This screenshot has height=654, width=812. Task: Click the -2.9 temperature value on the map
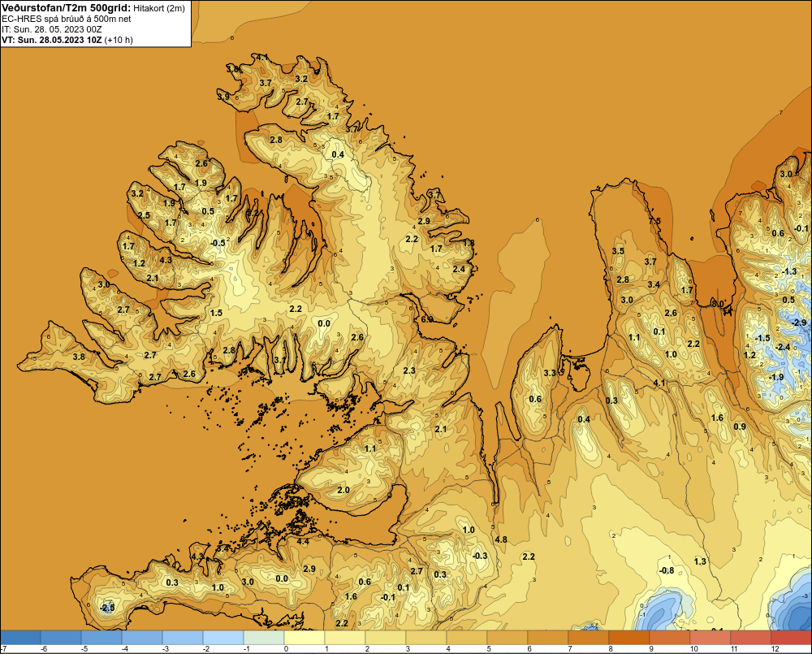(x=800, y=323)
